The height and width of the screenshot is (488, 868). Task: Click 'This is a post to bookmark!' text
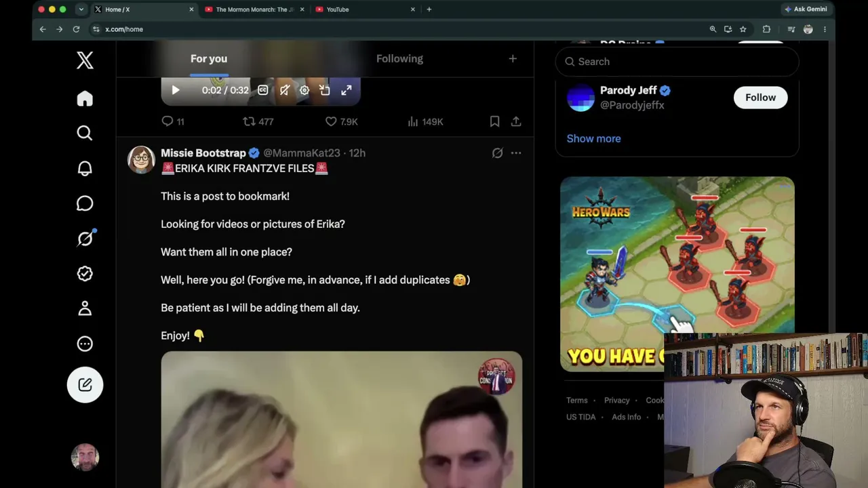(x=225, y=197)
